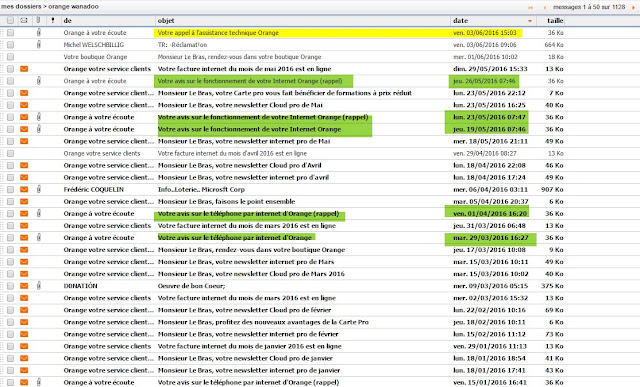Click unread envelope on 'newsletter Cloud pro d'Avril'

tap(24, 165)
